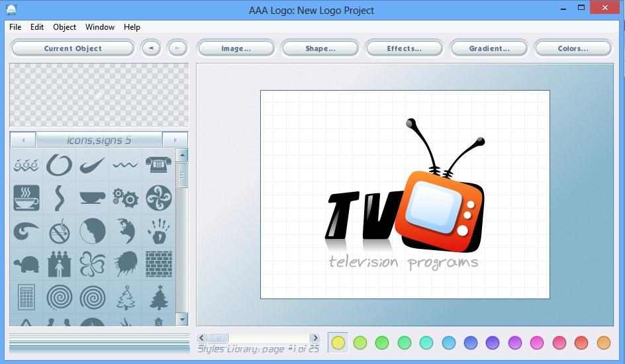Select the three flames icon
The height and width of the screenshot is (364, 625).
(26, 165)
